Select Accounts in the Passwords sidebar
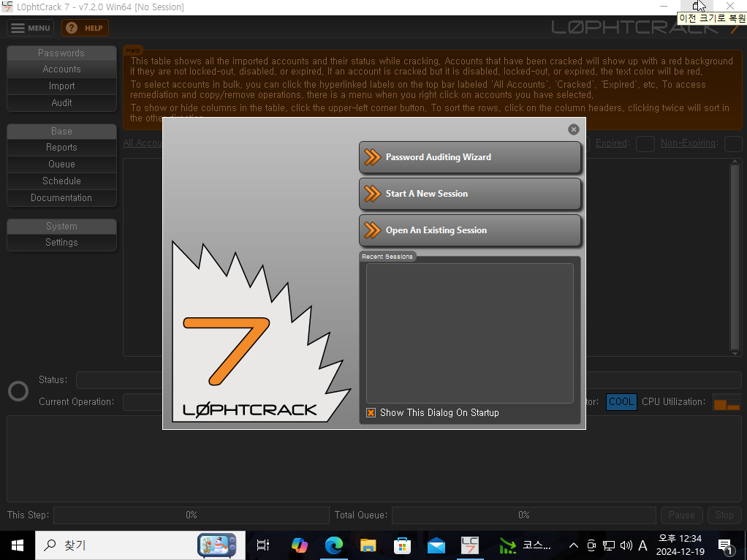Viewport: 747px width, 560px height. coord(61,69)
